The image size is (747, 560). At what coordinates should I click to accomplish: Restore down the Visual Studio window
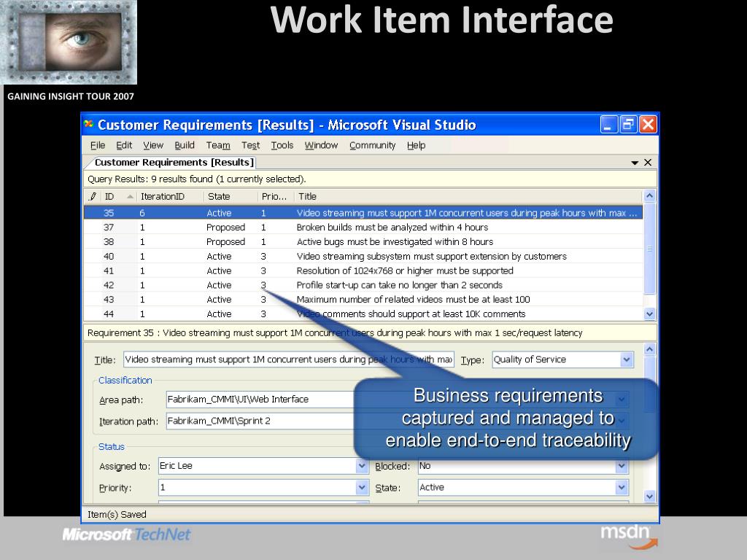628,125
